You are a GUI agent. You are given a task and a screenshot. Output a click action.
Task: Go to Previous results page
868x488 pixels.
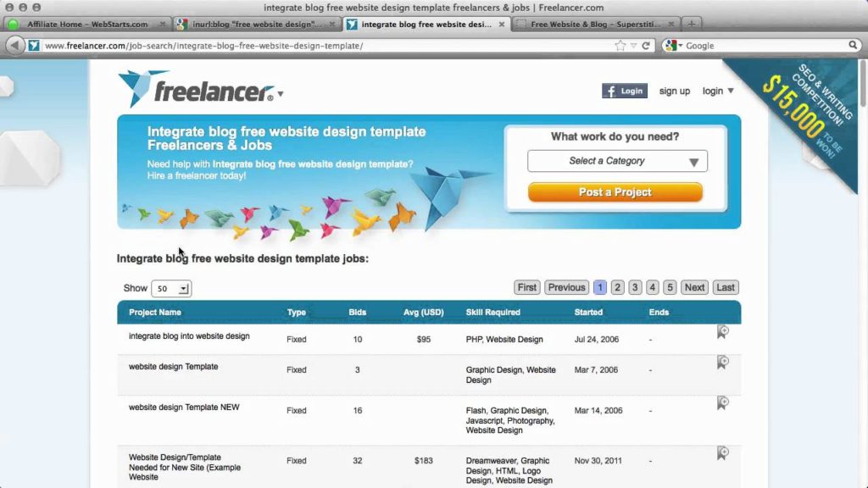566,287
